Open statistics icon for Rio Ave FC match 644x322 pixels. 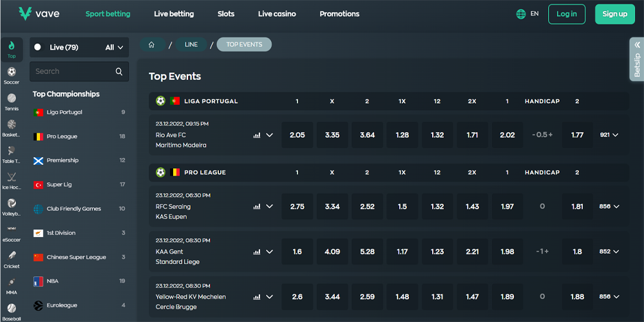tap(257, 135)
